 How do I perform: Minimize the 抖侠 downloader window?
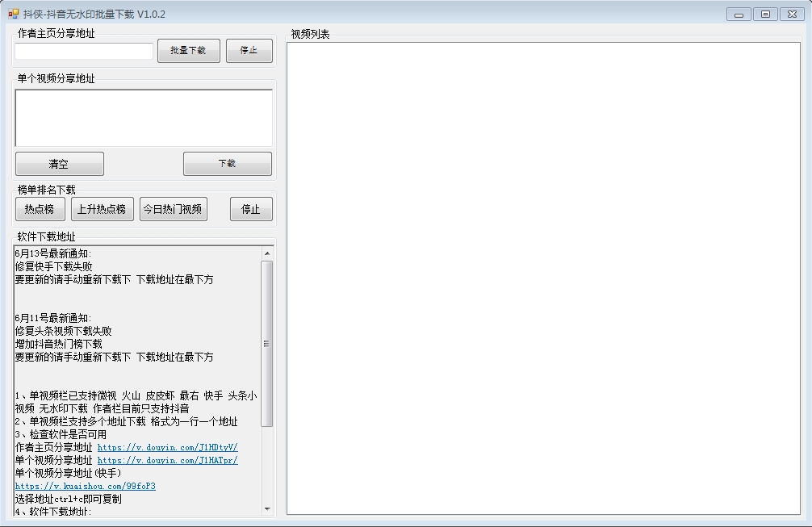pyautogui.click(x=739, y=15)
